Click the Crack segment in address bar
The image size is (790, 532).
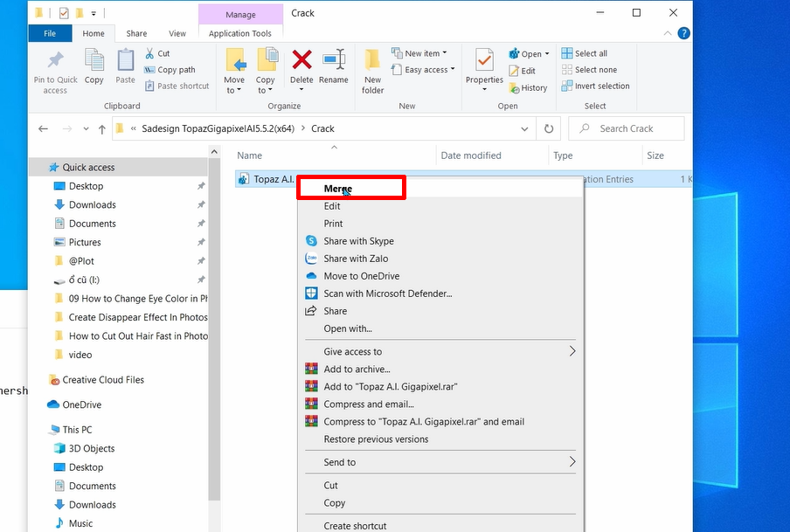click(x=322, y=129)
